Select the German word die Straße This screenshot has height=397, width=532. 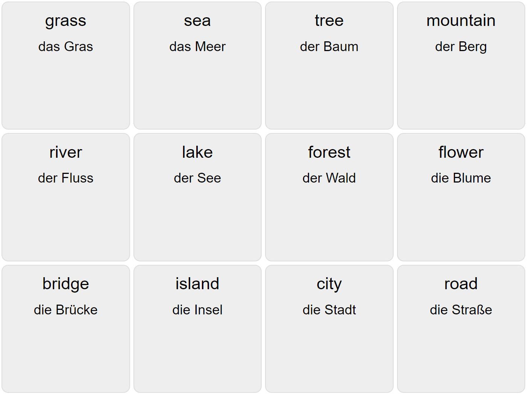[461, 309]
